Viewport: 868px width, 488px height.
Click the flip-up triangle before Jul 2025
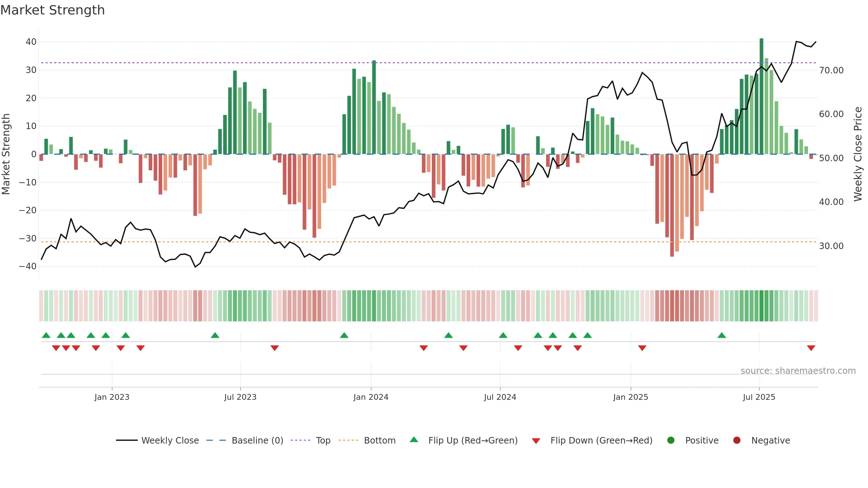[x=722, y=335]
